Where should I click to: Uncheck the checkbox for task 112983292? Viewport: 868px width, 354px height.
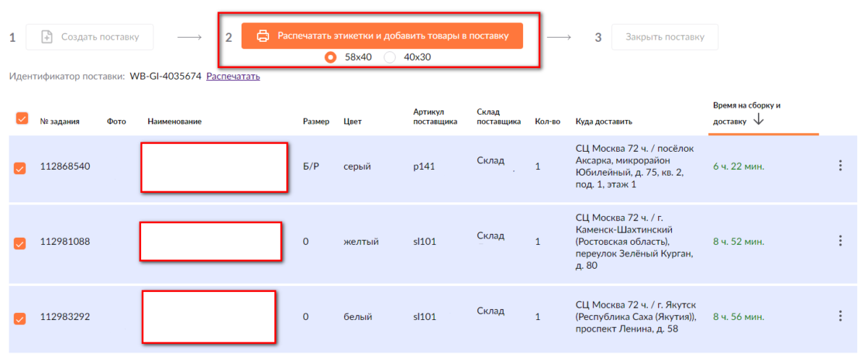(20, 318)
